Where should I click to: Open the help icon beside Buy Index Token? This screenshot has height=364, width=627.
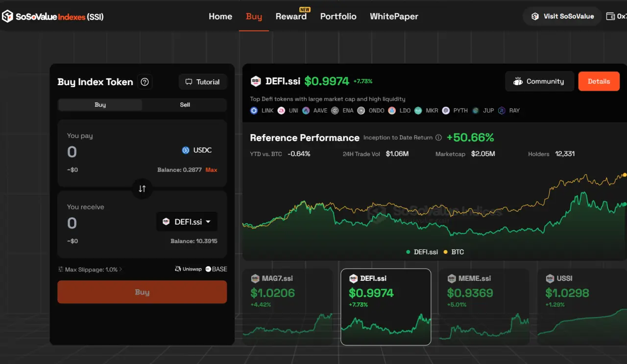(145, 82)
